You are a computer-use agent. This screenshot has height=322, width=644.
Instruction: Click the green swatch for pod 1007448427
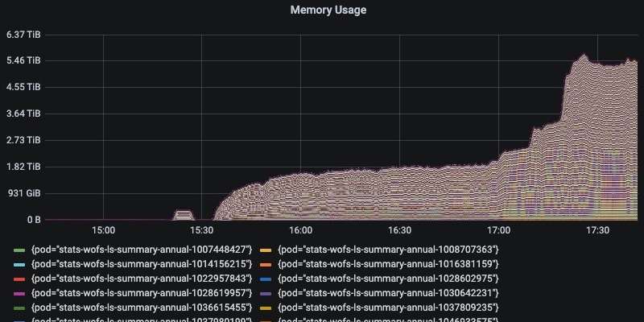click(19, 250)
